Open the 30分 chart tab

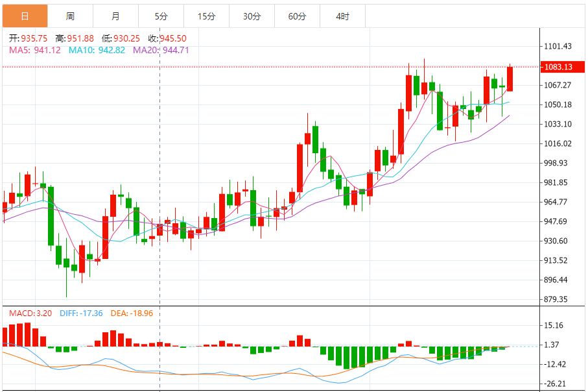point(252,16)
